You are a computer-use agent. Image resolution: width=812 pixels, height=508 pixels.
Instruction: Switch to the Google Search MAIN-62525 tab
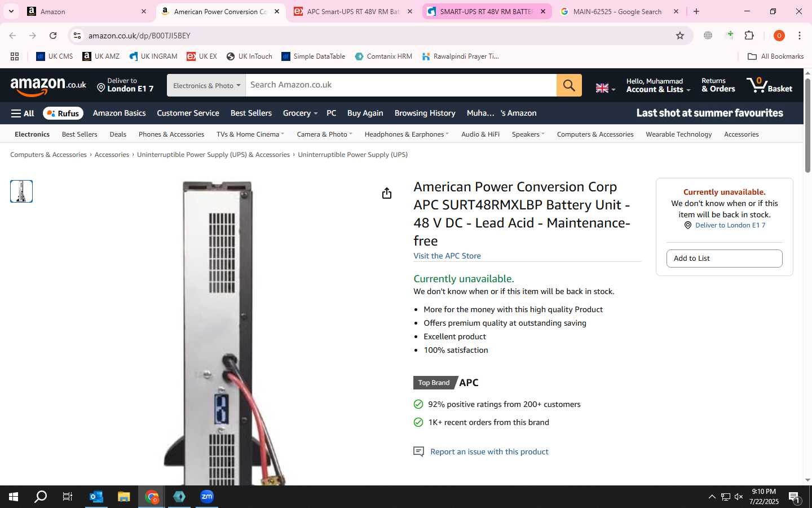point(617,11)
